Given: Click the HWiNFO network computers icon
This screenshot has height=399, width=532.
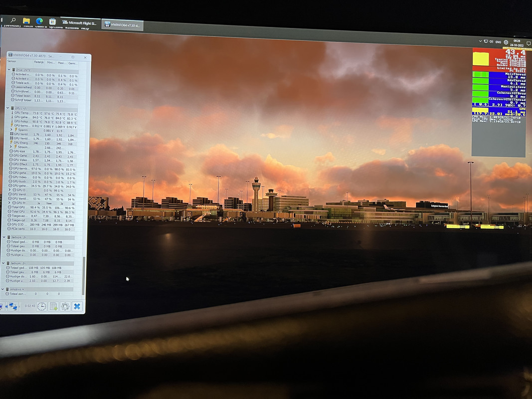Looking at the screenshot, I should click(x=13, y=307).
